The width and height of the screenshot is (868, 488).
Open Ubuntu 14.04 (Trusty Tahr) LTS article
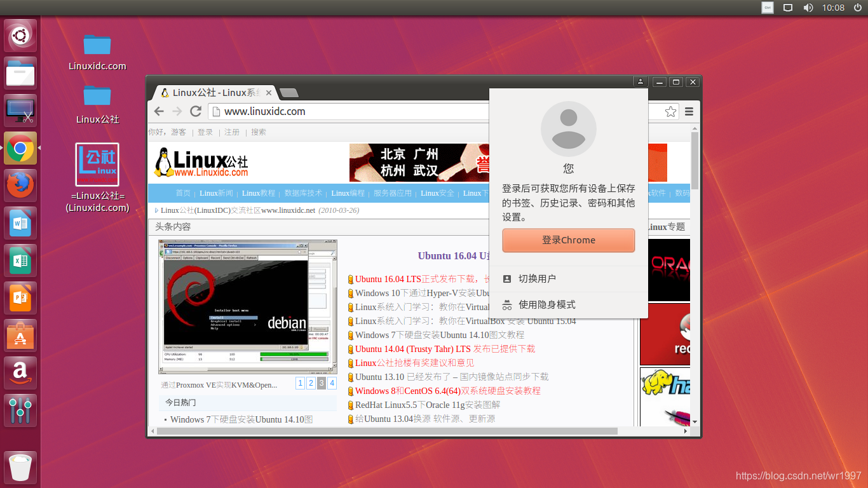click(445, 349)
